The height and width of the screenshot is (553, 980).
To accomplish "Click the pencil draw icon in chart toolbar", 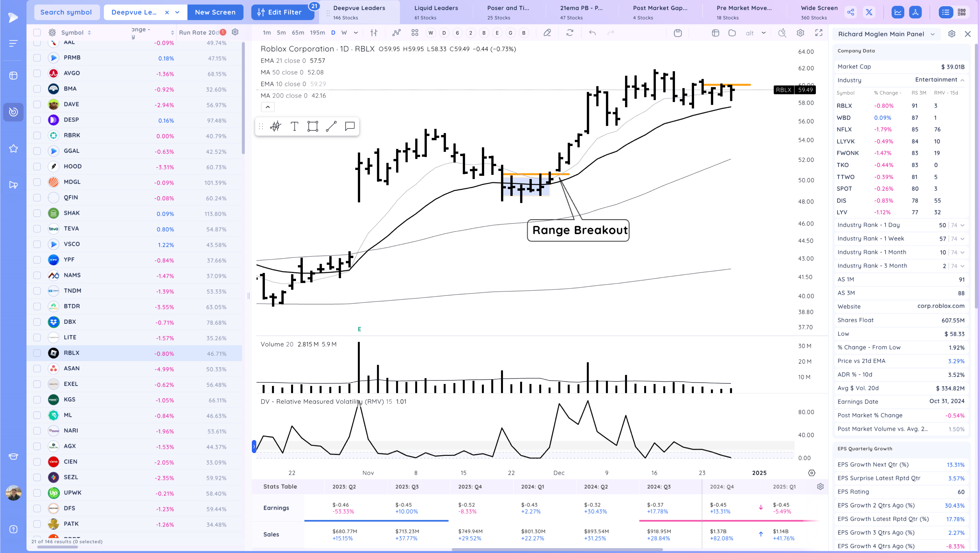I will click(547, 33).
